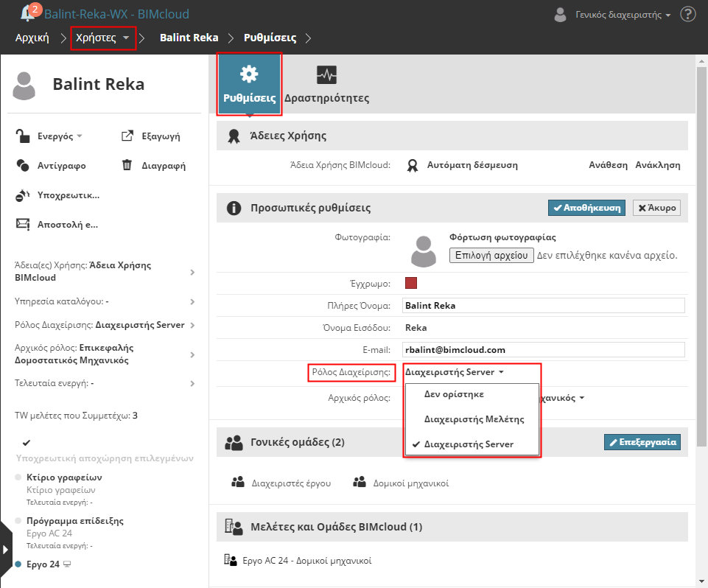Click the Υποχρεωτικ... force leave icon
The image size is (708, 588).
[23, 195]
